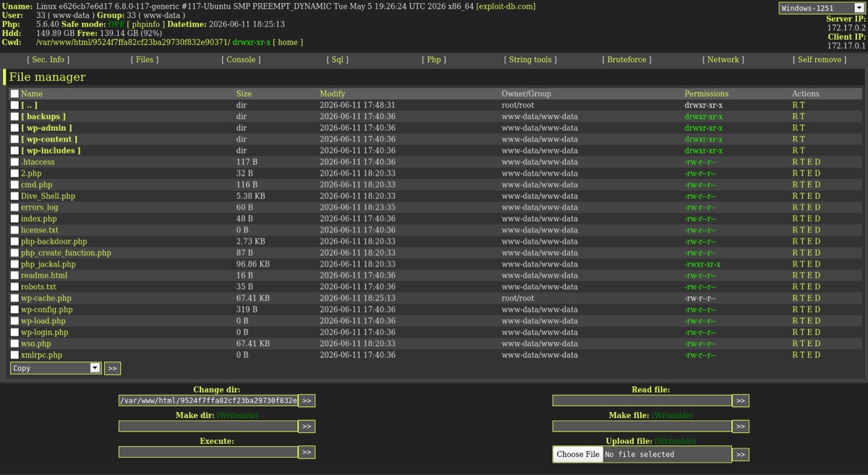Open the wp-includes folder
868x475 pixels.
click(x=51, y=150)
